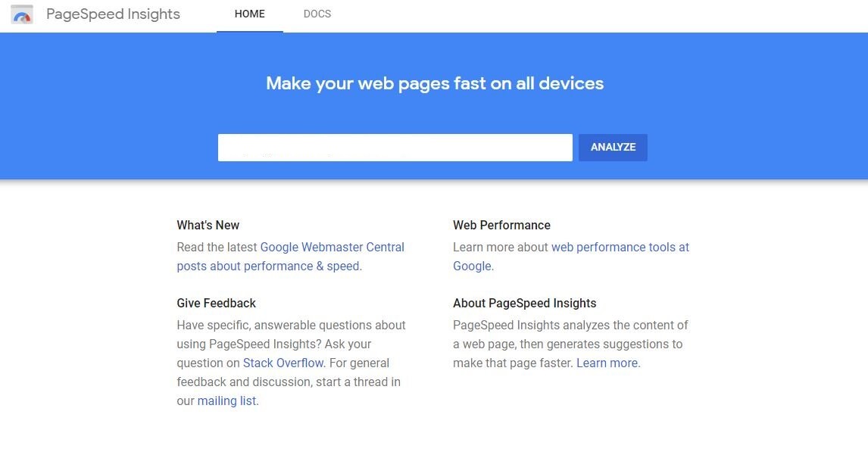The image size is (868, 455).
Task: Click the Web Performance heading
Action: tap(501, 225)
